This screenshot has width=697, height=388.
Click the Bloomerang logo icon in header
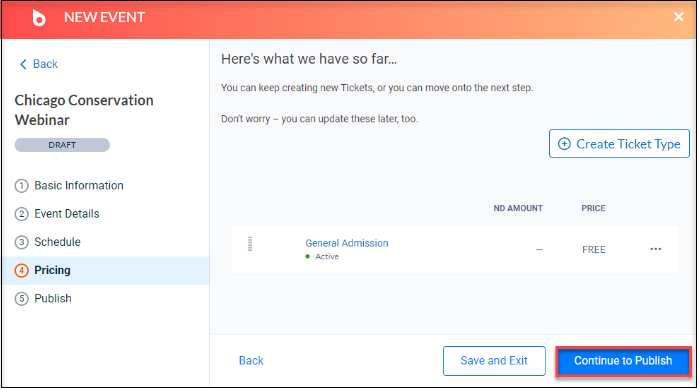coord(39,18)
